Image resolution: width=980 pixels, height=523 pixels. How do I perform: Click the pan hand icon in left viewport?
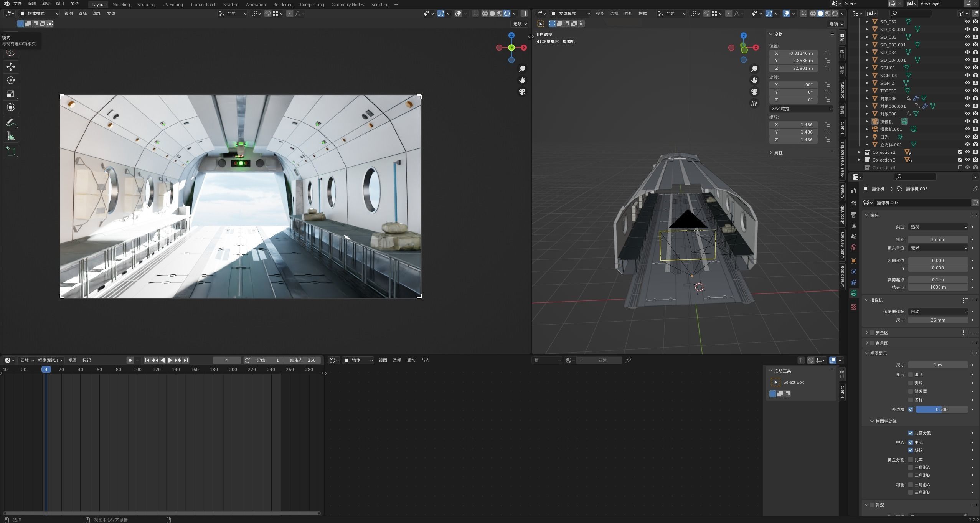pyautogui.click(x=522, y=80)
